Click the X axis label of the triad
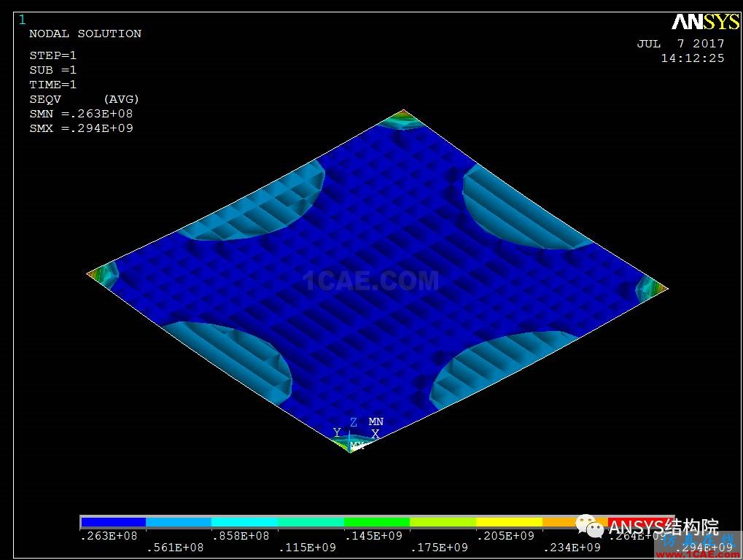The width and height of the screenshot is (743, 560). click(x=376, y=434)
